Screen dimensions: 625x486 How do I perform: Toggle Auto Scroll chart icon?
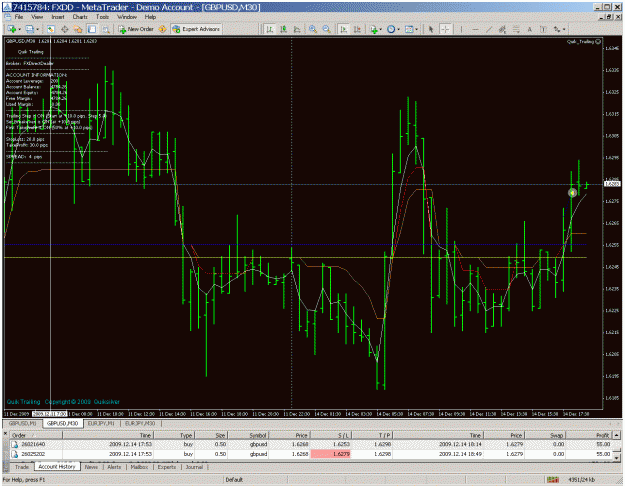(343, 29)
